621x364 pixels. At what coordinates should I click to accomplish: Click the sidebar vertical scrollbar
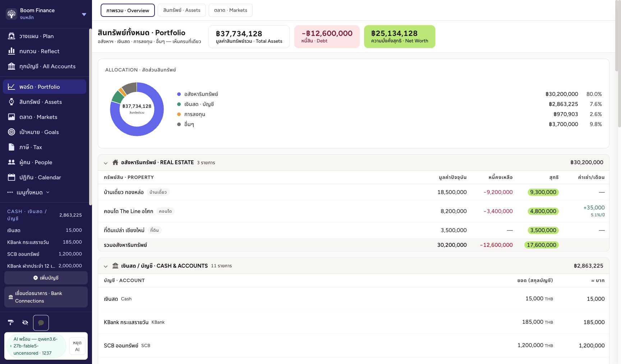tap(90, 117)
